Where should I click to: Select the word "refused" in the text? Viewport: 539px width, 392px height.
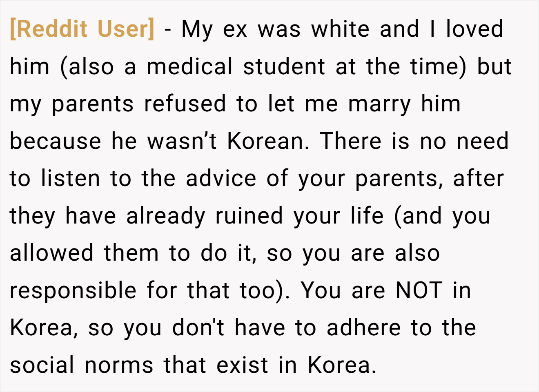[x=185, y=104]
